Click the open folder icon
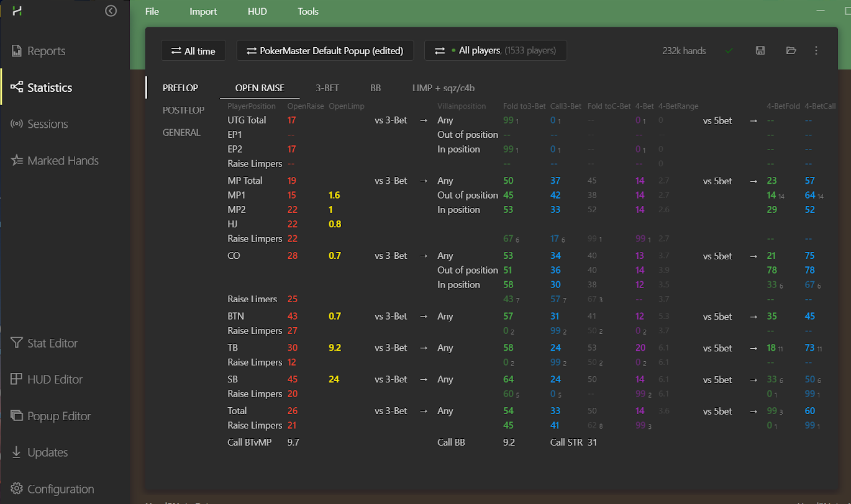851x504 pixels. 791,51
